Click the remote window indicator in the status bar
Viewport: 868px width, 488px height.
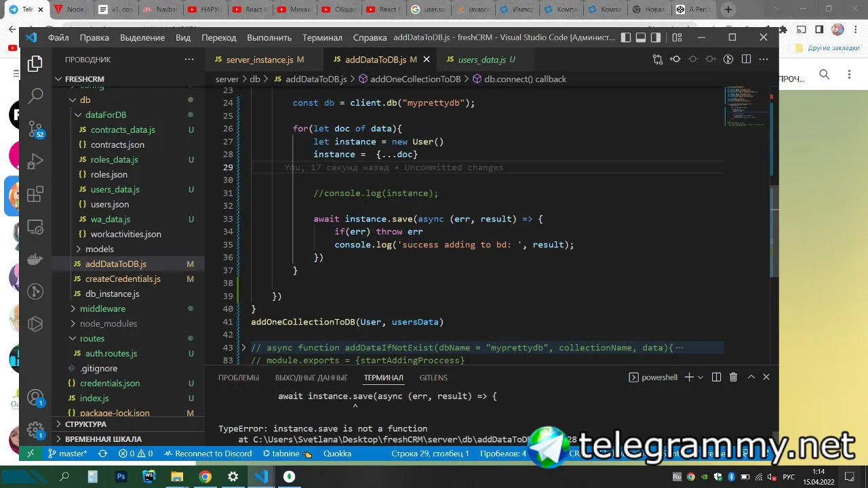[31, 453]
